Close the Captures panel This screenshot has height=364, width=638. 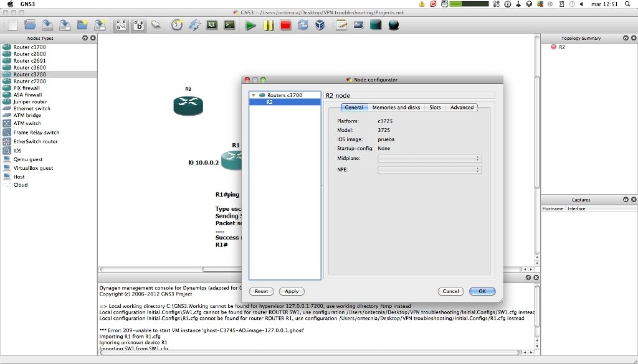point(634,200)
